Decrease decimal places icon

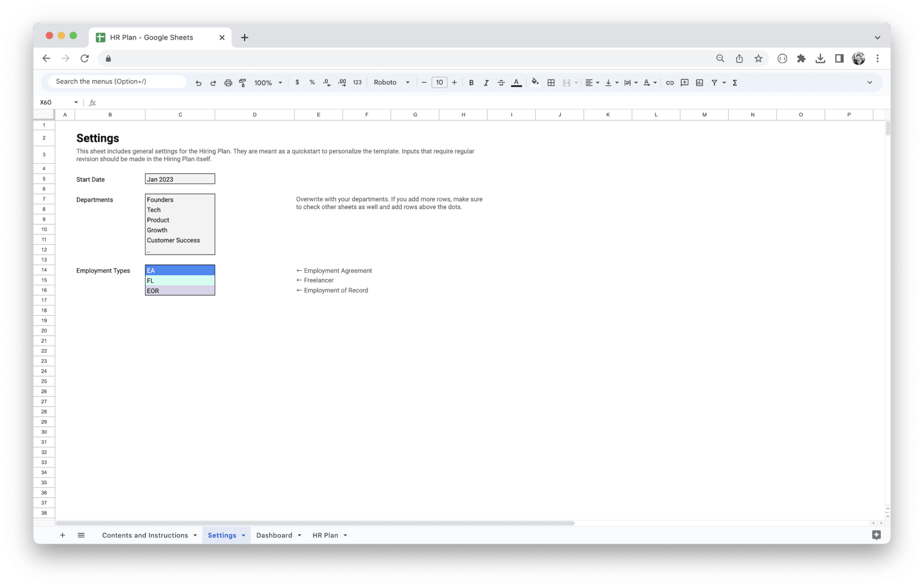[326, 82]
